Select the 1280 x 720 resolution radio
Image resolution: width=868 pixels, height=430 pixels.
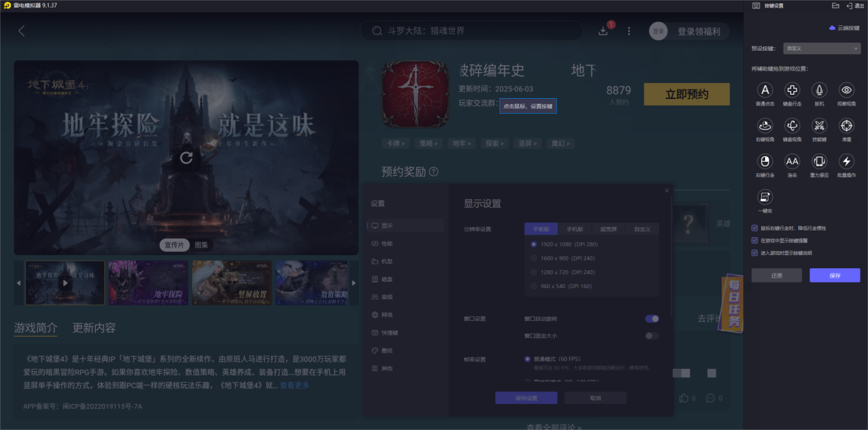click(x=534, y=272)
